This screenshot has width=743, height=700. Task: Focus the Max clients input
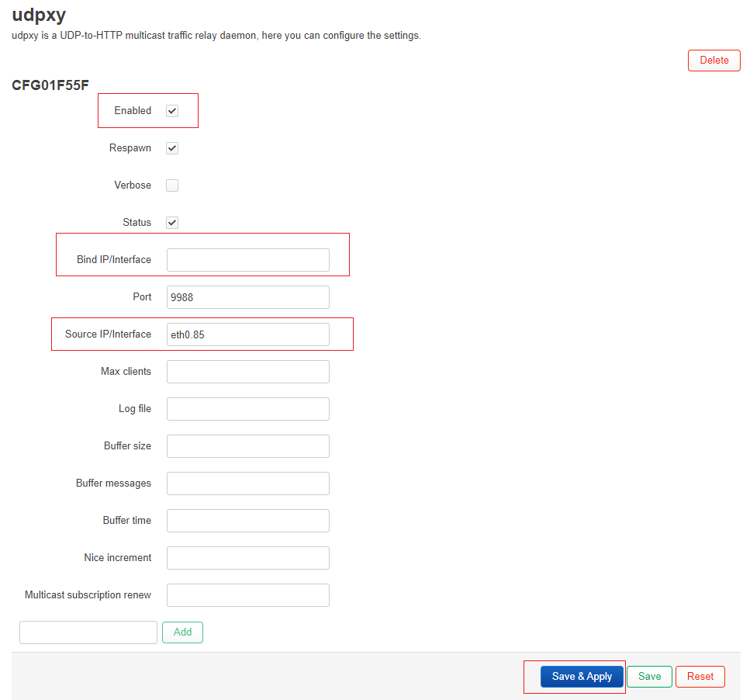248,372
